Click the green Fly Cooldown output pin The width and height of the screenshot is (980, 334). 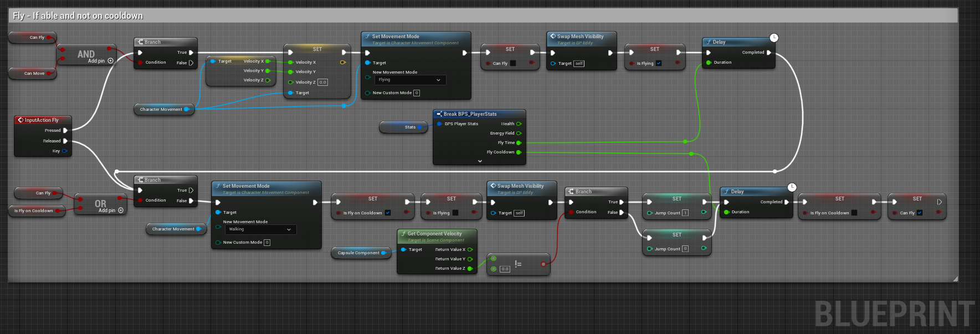click(519, 152)
